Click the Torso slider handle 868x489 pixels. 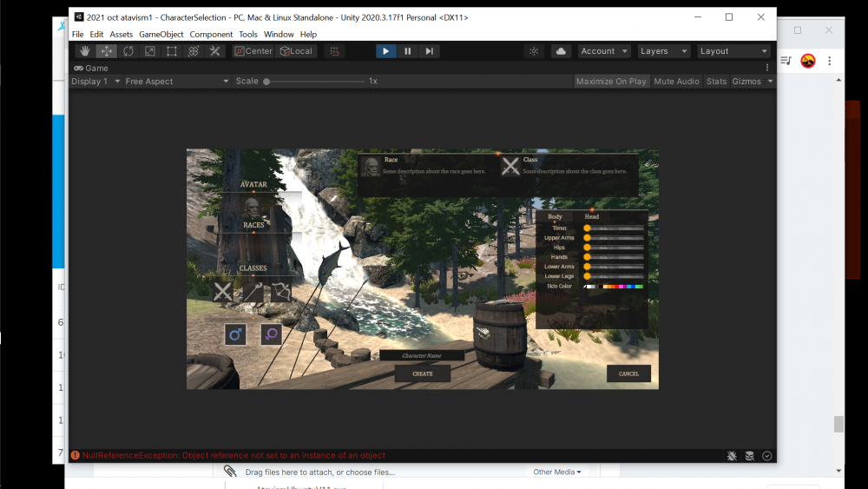click(x=587, y=228)
